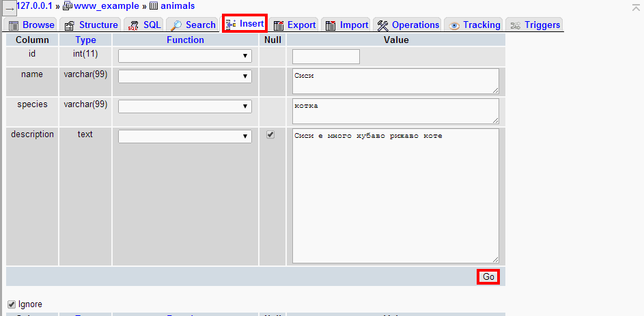
Task: Collapse navigation panel with arrow button
Action: [x=10, y=8]
